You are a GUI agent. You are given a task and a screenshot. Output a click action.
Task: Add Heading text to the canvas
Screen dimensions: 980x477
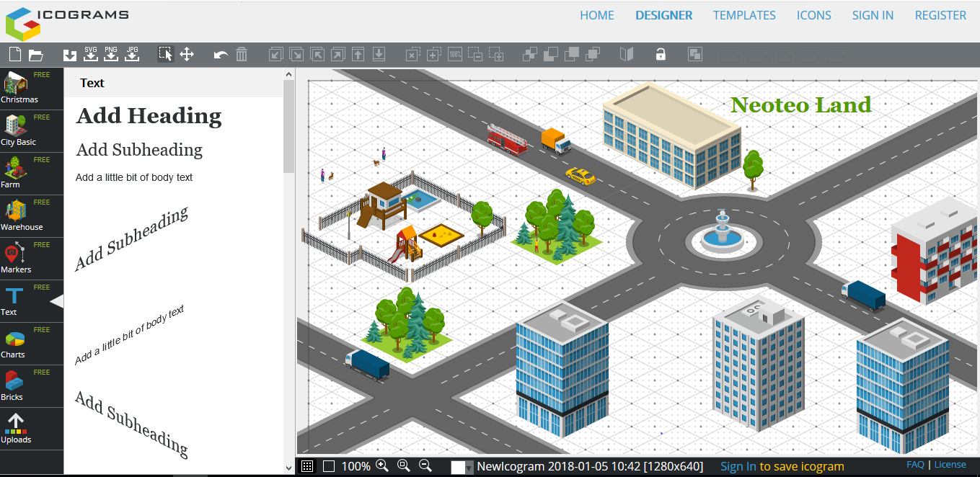[x=149, y=116]
